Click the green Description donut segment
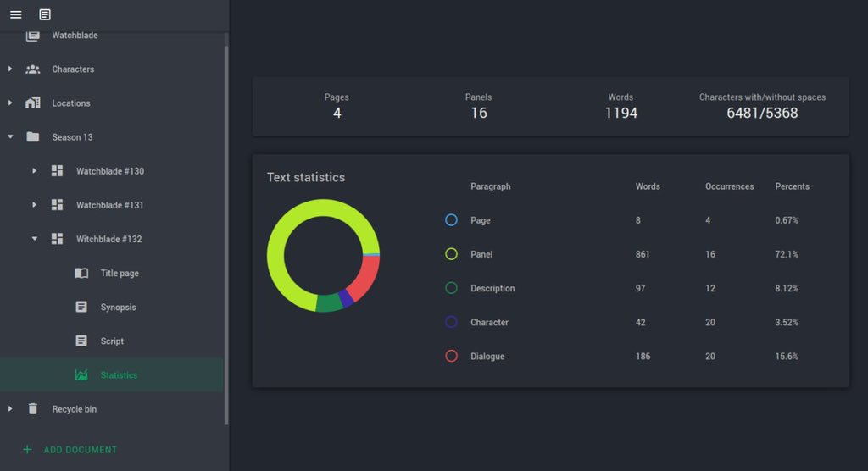 click(x=329, y=302)
